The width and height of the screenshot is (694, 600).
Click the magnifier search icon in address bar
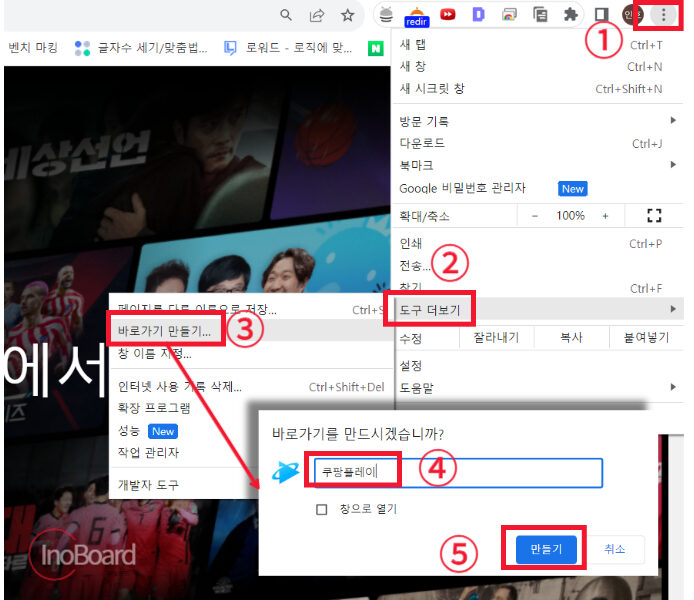[286, 15]
